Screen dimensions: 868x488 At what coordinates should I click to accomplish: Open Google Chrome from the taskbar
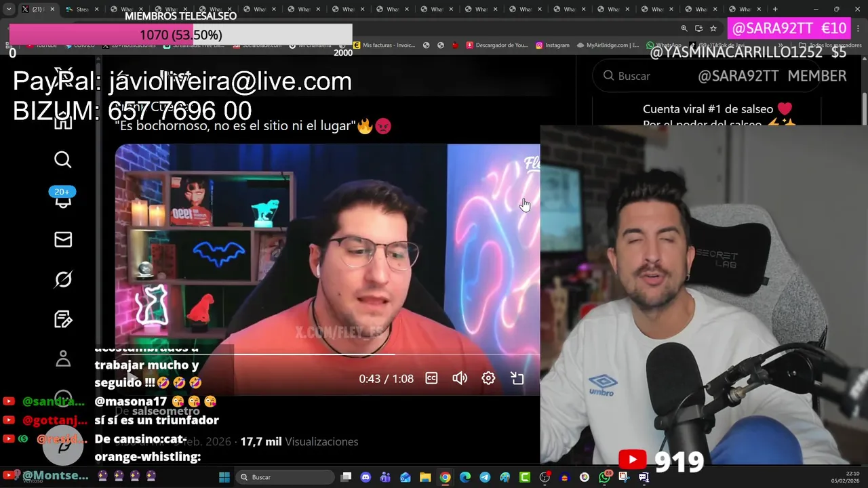(445, 477)
